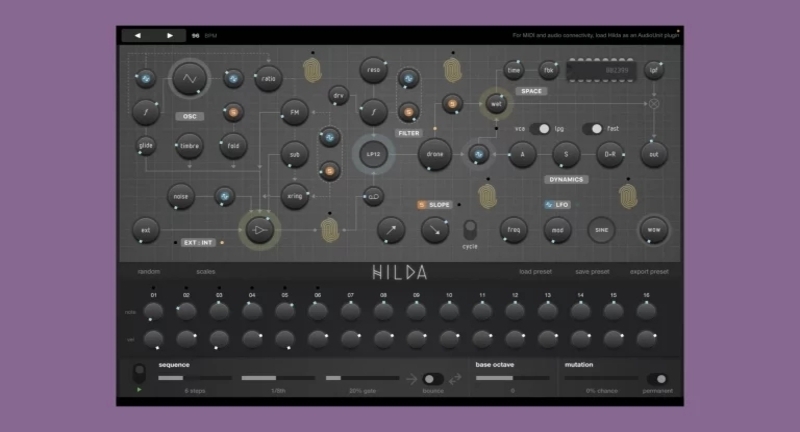Click the base octave slider
Image resolution: width=800 pixels, height=432 pixels.
coord(512,378)
